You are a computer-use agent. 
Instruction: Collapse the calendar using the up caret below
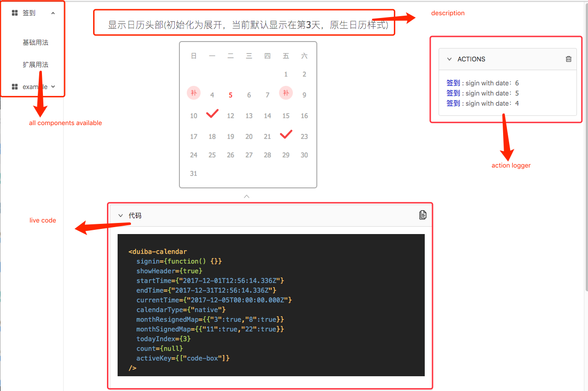[x=247, y=196]
